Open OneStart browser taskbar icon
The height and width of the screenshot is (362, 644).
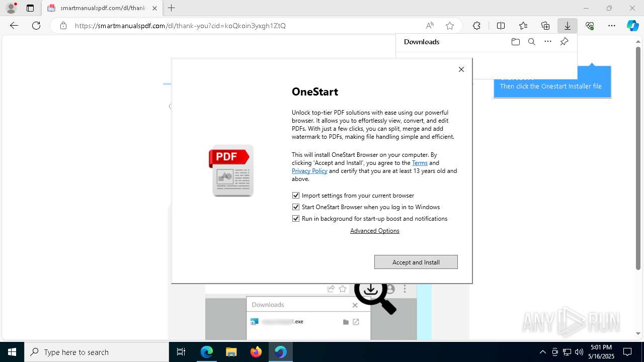click(x=280, y=352)
